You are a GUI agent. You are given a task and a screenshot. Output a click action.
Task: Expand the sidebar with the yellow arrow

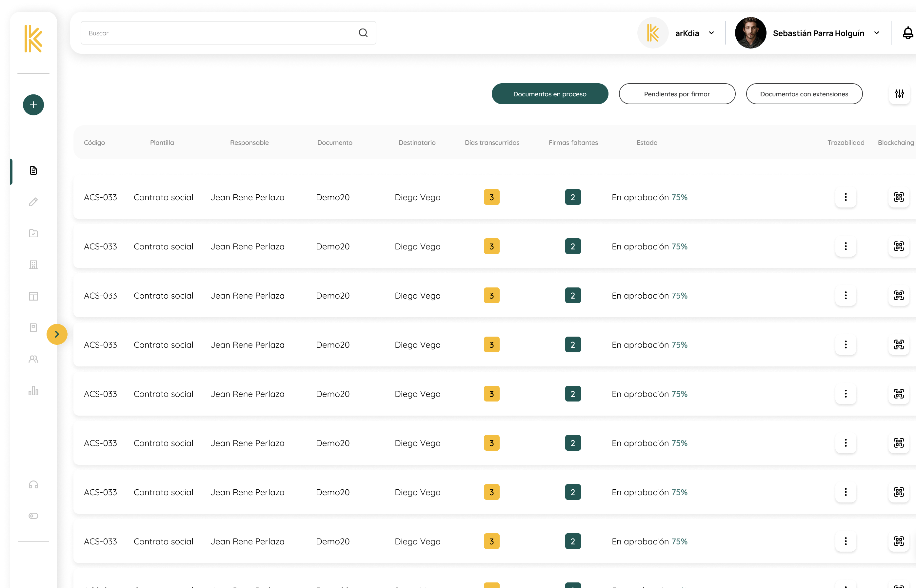[x=57, y=334]
